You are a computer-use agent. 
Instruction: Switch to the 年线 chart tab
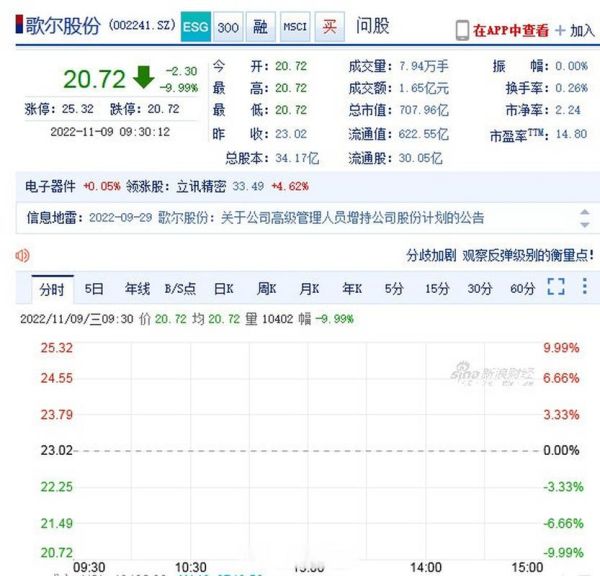pyautogui.click(x=137, y=289)
